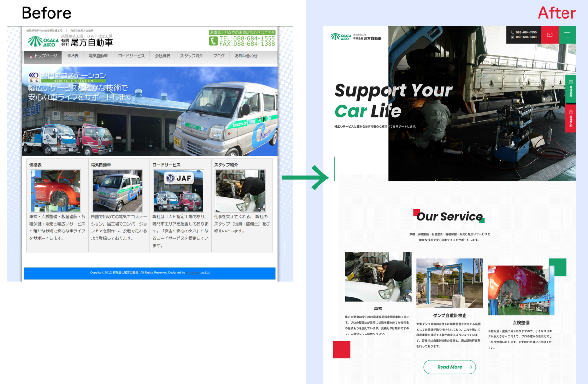
Task: Click the Support Your Car Life headline
Action: coord(393,101)
